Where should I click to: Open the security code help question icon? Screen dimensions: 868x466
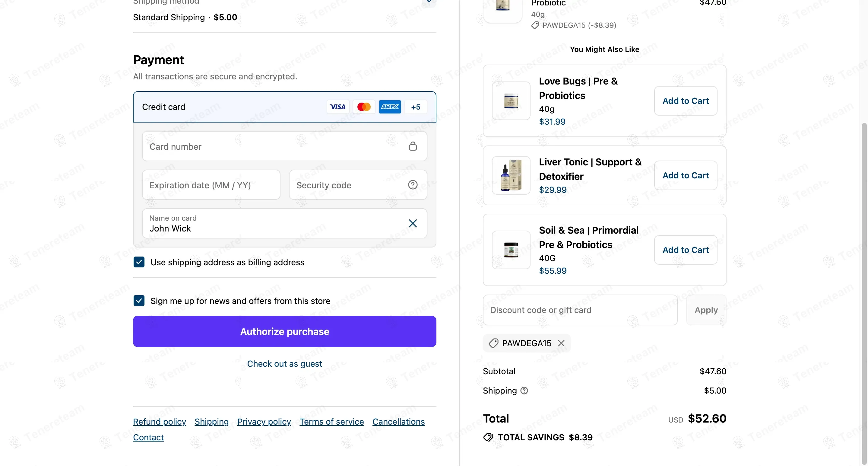coord(413,185)
